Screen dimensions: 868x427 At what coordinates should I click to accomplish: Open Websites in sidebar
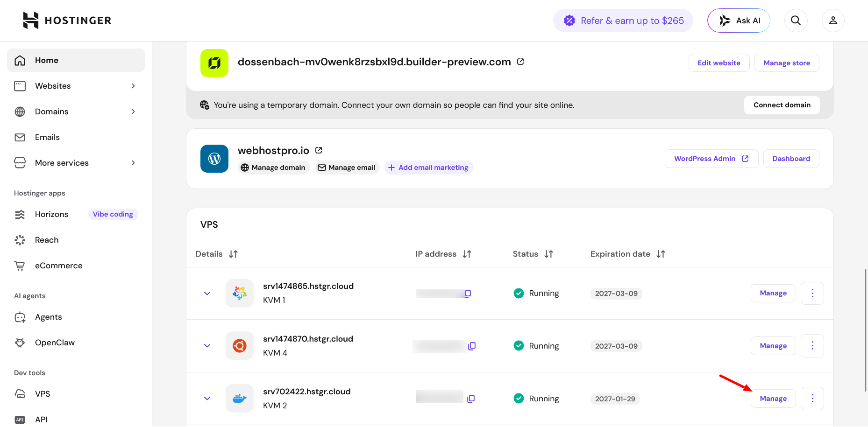76,86
